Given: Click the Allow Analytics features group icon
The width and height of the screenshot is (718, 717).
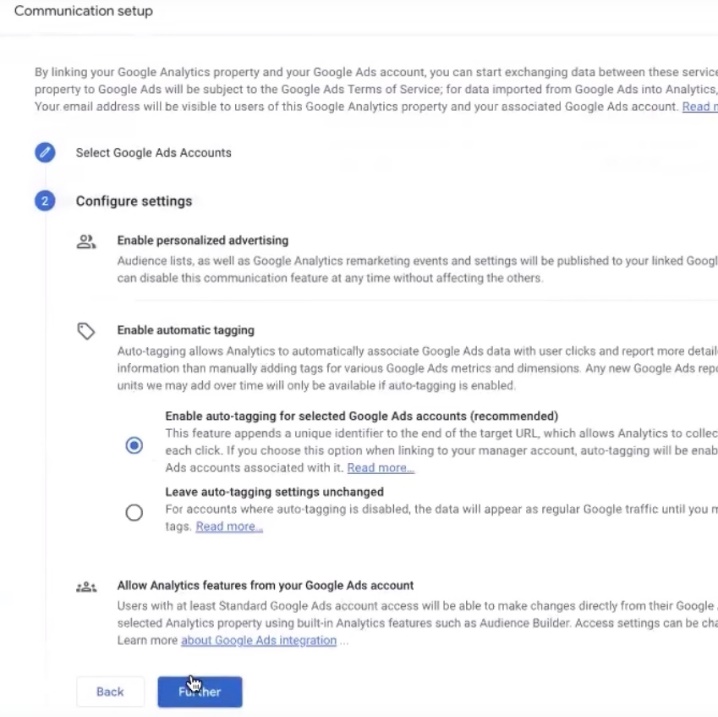Looking at the screenshot, I should tap(86, 587).
